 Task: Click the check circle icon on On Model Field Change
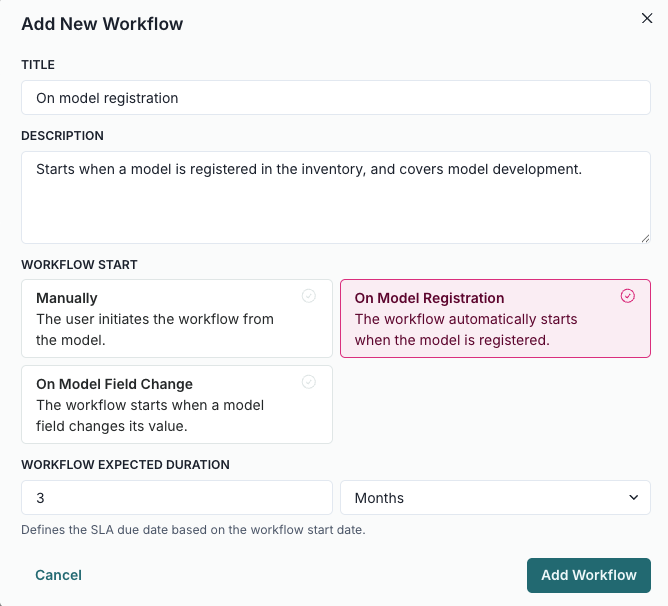(x=309, y=382)
